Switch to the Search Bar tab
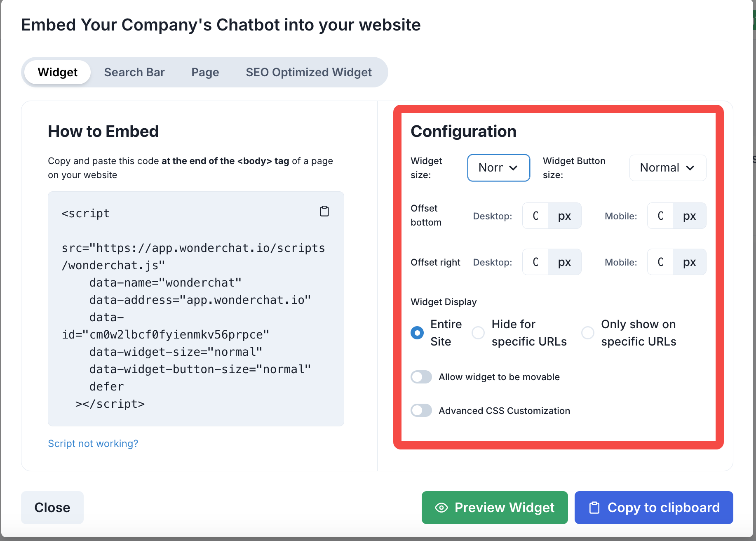 [134, 72]
